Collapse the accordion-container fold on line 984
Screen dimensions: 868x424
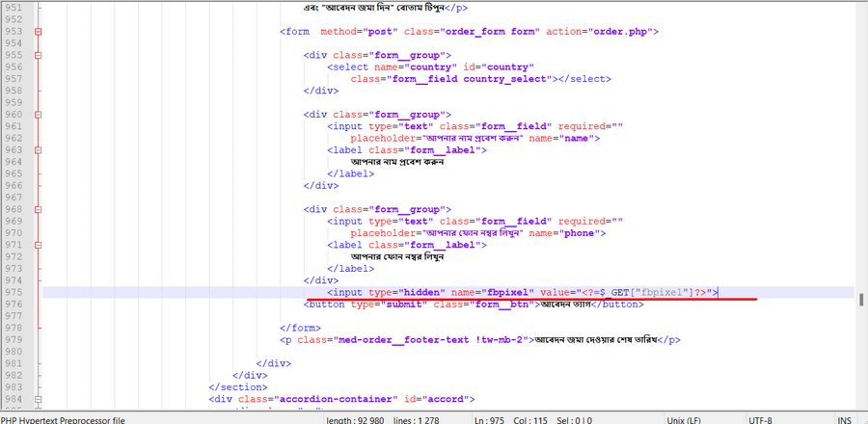pos(38,398)
